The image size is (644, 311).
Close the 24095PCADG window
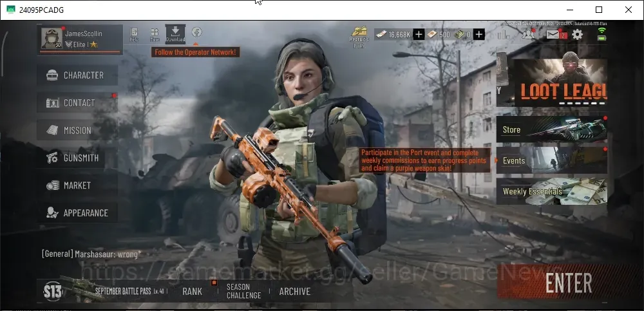point(629,10)
